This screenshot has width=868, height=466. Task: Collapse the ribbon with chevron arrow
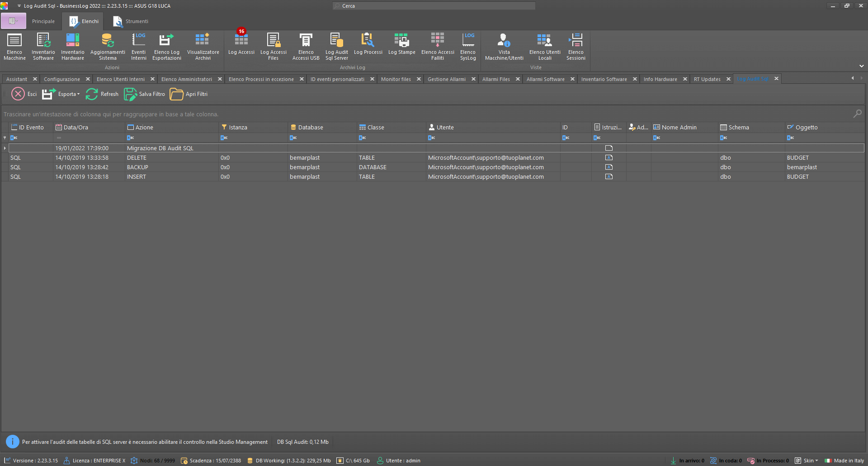pyautogui.click(x=861, y=66)
